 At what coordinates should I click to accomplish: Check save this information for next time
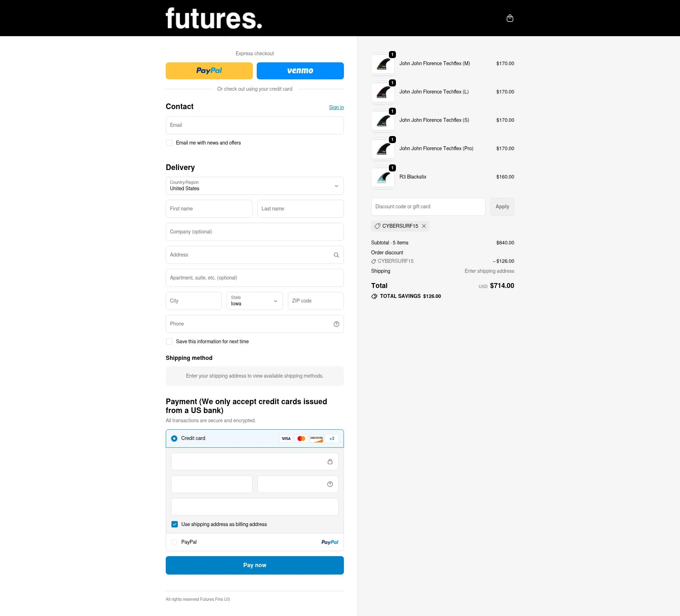[x=169, y=341]
